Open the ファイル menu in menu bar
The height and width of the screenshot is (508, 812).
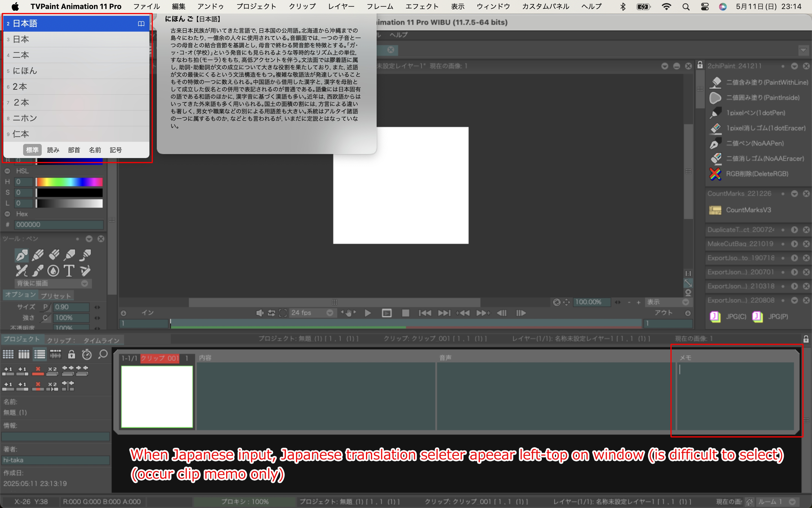[147, 6]
